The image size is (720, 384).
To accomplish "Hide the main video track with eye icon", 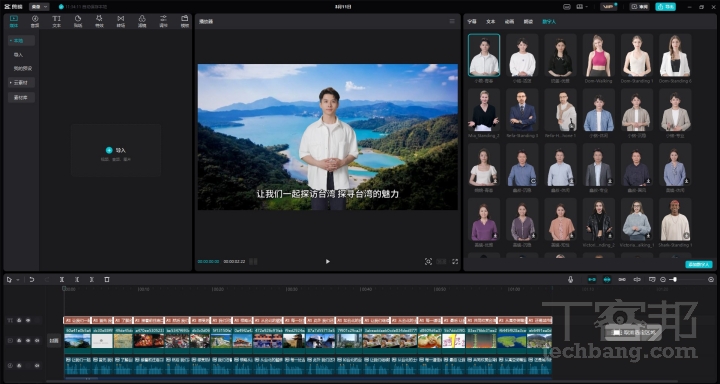I will 28,341.
